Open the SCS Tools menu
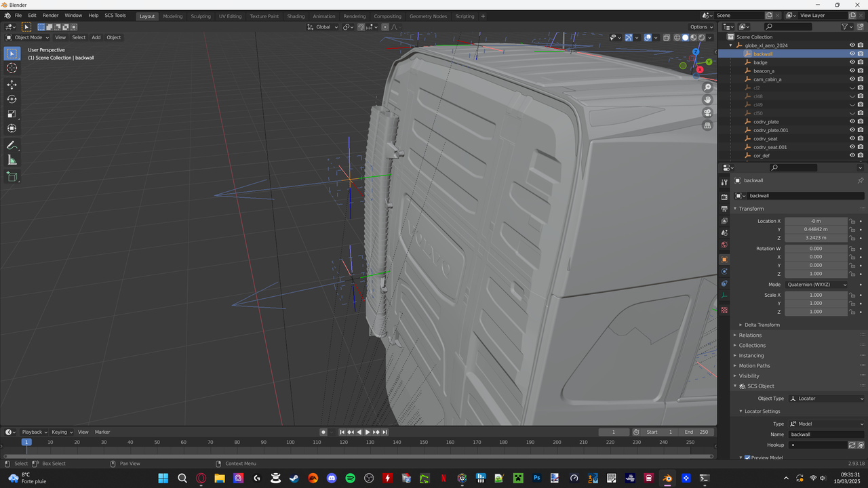The width and height of the screenshot is (868, 488). [115, 16]
